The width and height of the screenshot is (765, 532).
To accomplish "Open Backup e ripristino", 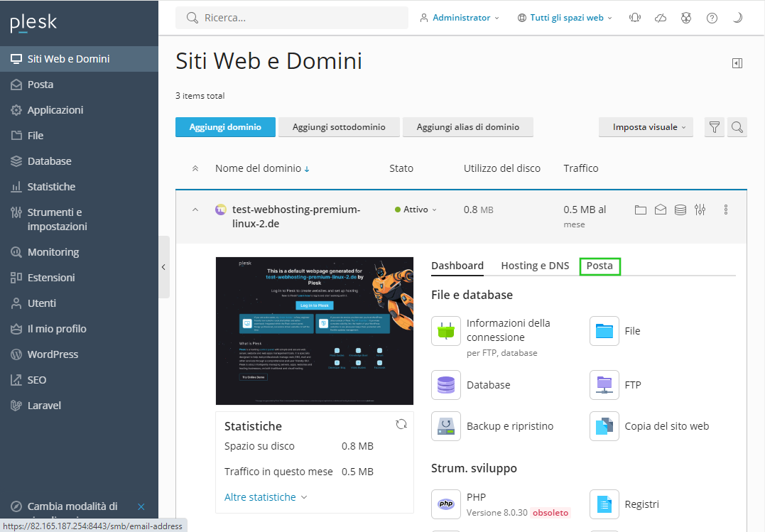I will click(493, 426).
